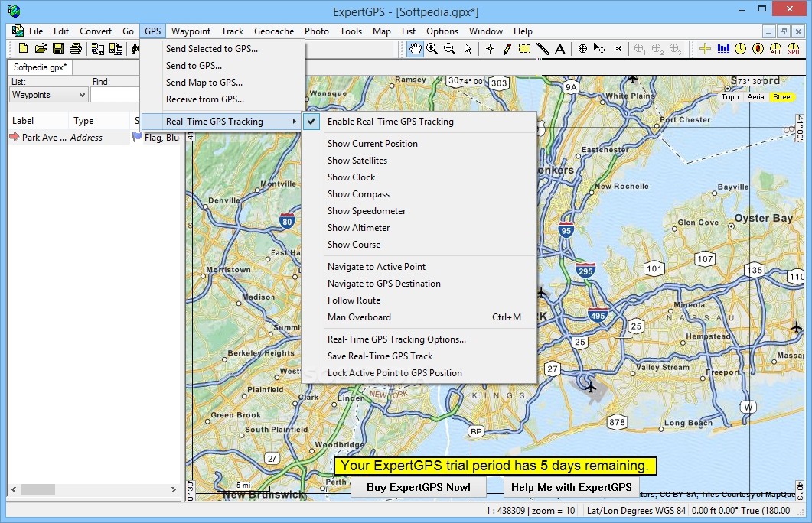The width and height of the screenshot is (812, 523).
Task: Open Real-Time GPS Tracking Options
Action: coord(419,339)
